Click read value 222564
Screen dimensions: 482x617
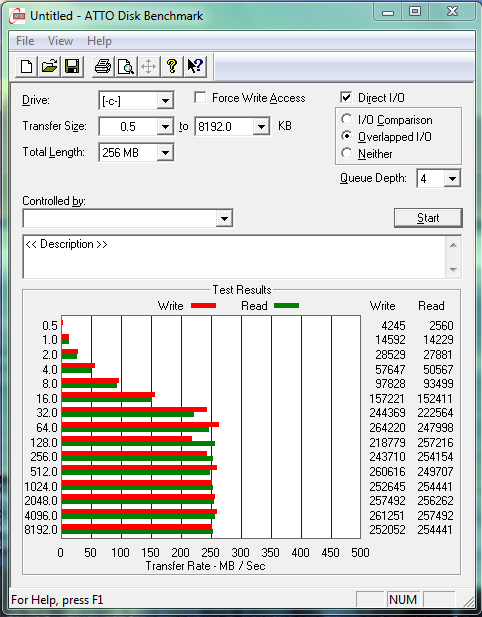click(x=435, y=413)
